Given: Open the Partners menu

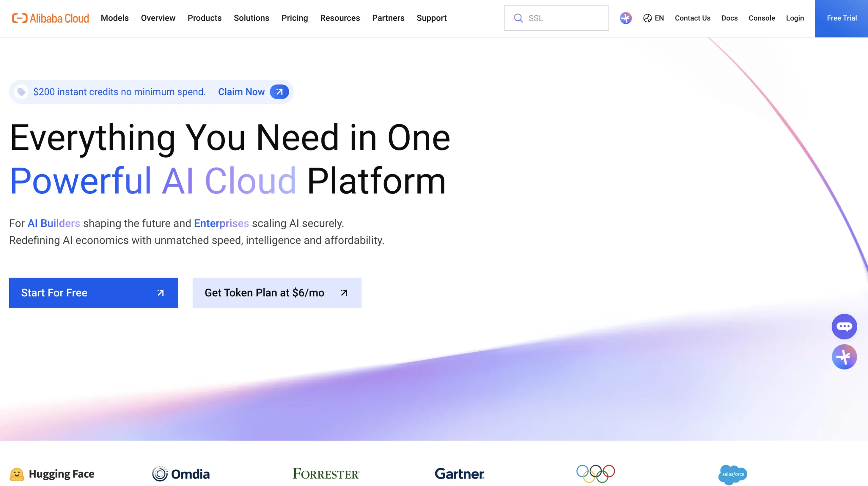Looking at the screenshot, I should click(388, 18).
